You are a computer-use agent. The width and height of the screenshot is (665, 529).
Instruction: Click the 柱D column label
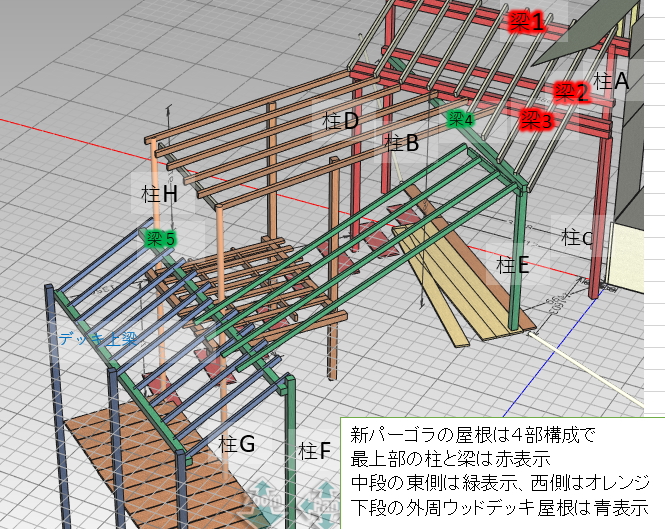340,121
